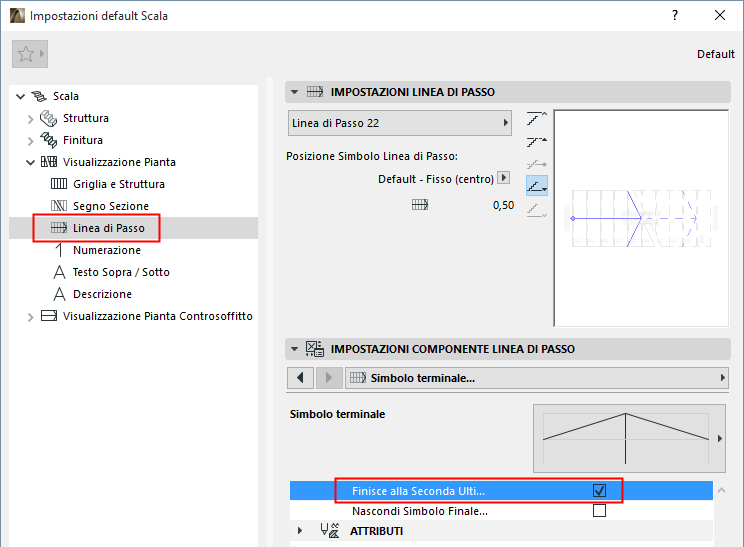Click the Segno Sezione icon
This screenshot has width=744, height=547.
59,206
